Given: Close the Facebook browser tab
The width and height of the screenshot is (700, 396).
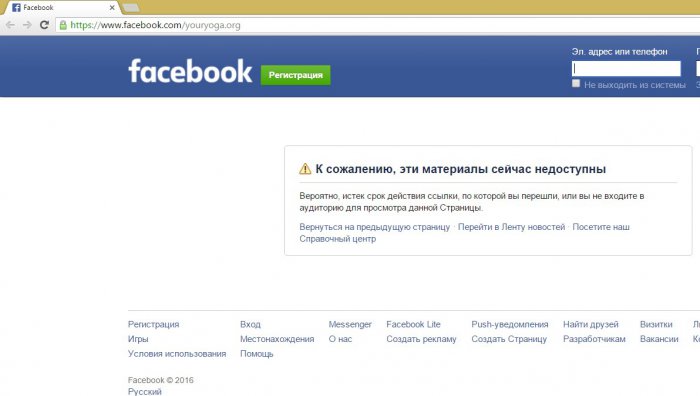Looking at the screenshot, I should [x=112, y=8].
